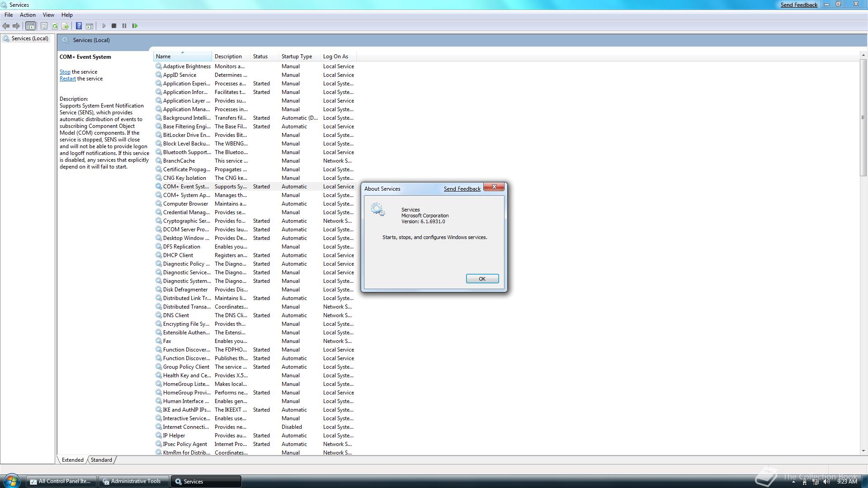Image resolution: width=868 pixels, height=488 pixels.
Task: Click the Restart the service link
Action: pyautogui.click(x=68, y=79)
